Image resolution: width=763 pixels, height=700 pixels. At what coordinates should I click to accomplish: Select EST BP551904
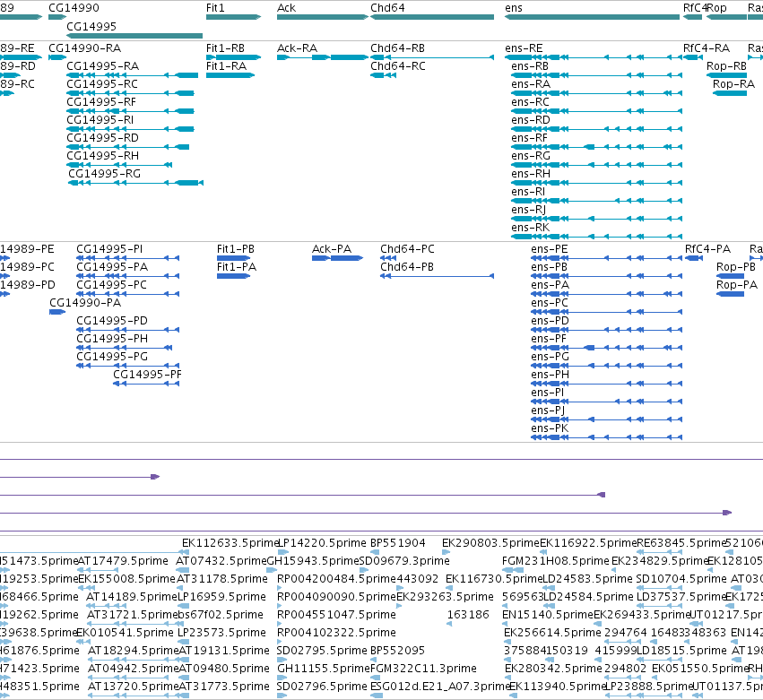tap(397, 543)
